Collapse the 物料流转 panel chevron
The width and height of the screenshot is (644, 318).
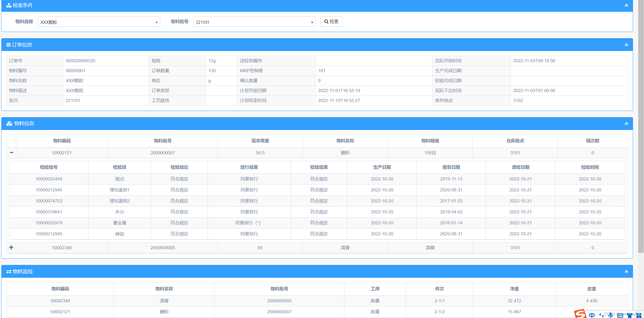(626, 272)
